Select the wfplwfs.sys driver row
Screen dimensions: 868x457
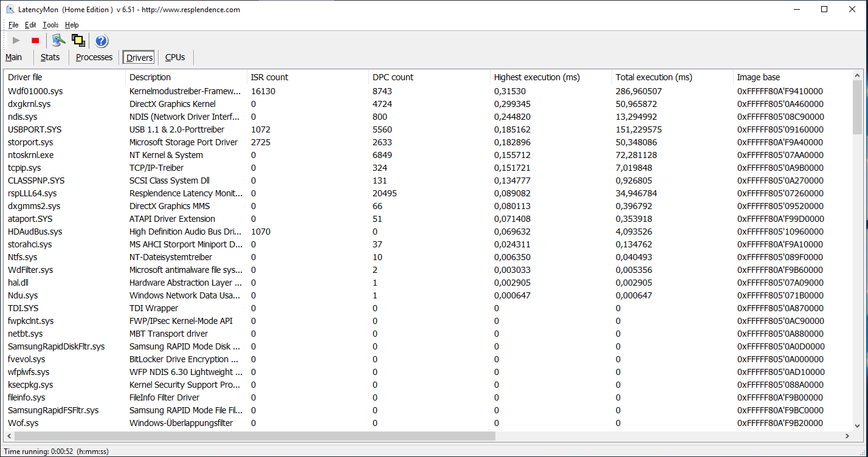[428, 372]
